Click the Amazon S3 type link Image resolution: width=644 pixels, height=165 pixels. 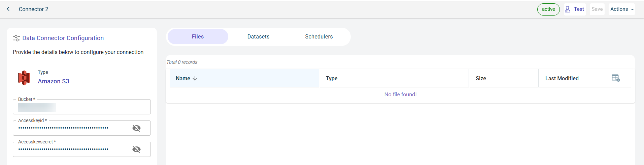pyautogui.click(x=53, y=81)
